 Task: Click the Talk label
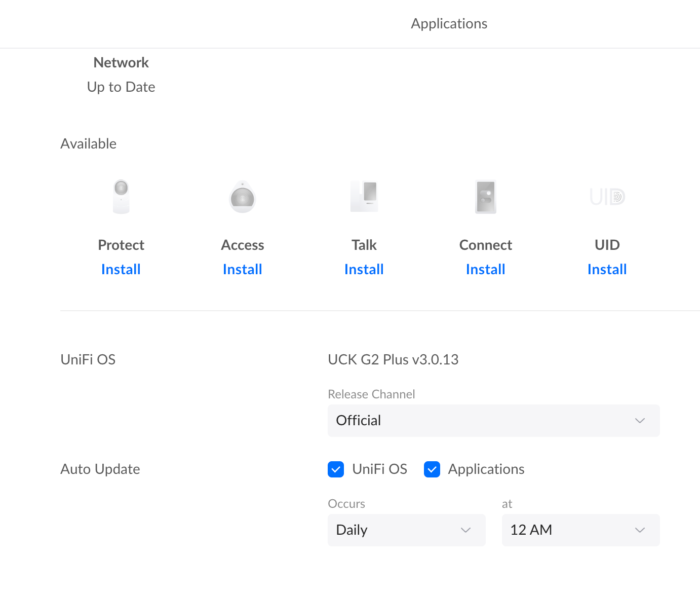point(364,245)
